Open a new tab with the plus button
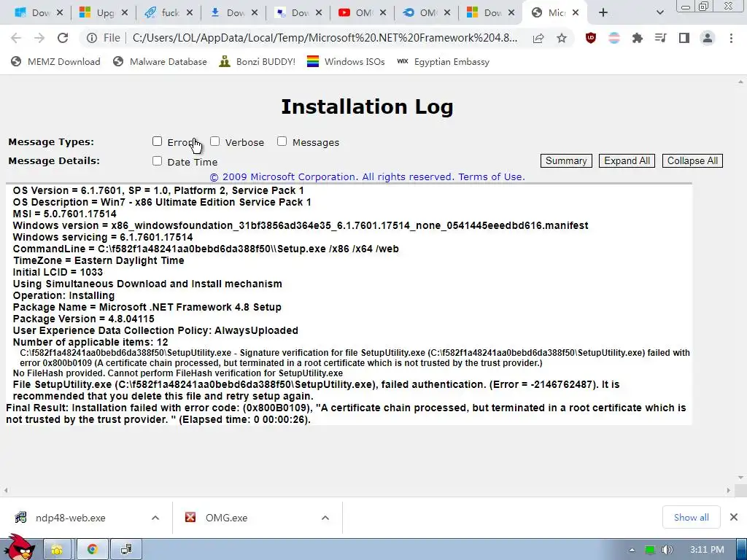Image resolution: width=747 pixels, height=560 pixels. tap(603, 13)
